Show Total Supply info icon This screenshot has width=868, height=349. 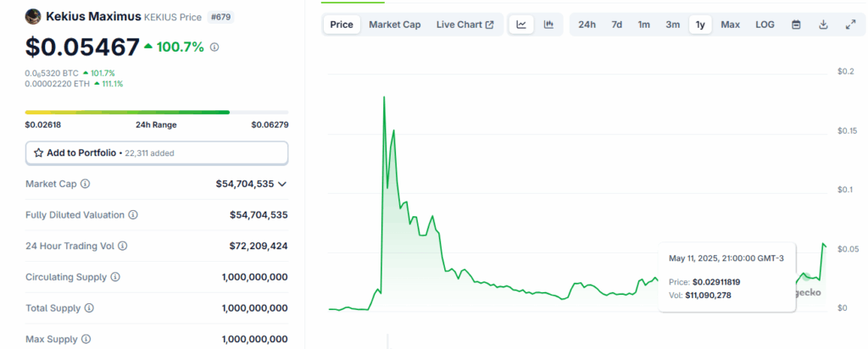[89, 308]
